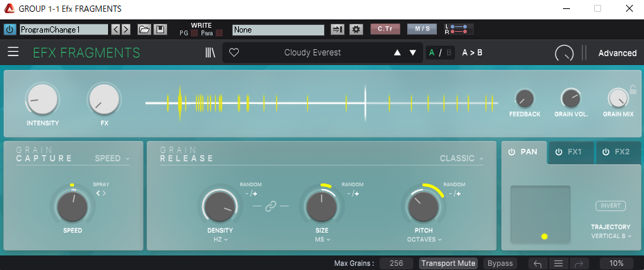Click the grain waveform display
The width and height of the screenshot is (644, 270).
pos(321,102)
